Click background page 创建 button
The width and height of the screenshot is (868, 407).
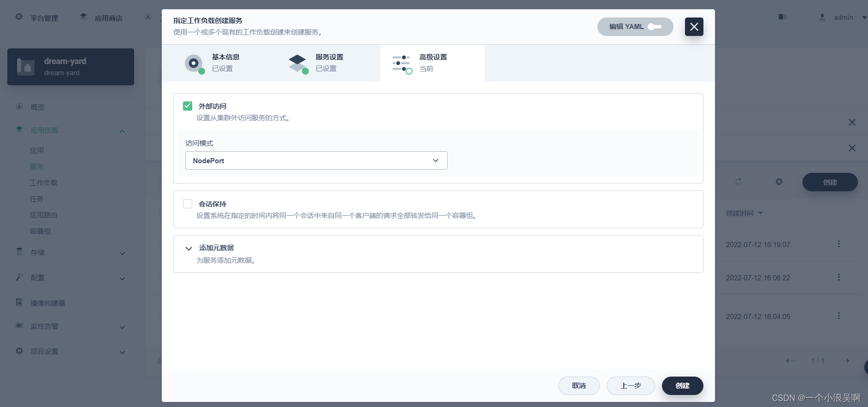click(830, 182)
